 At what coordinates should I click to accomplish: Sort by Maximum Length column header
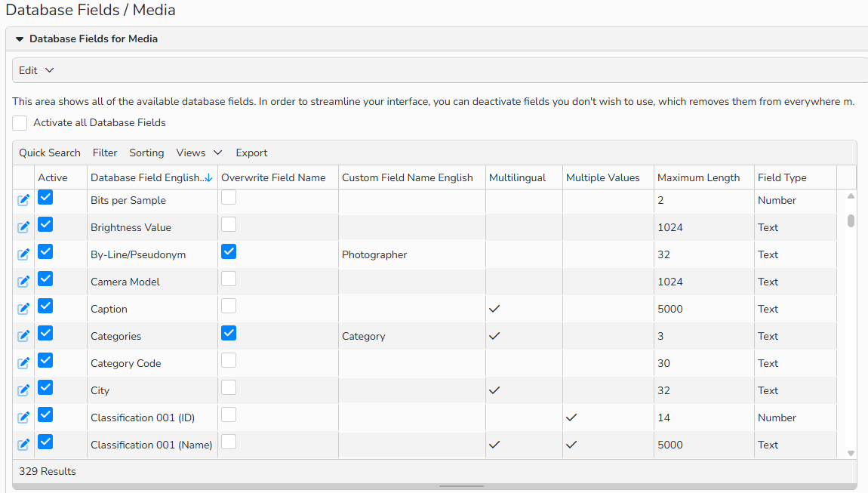coord(699,178)
